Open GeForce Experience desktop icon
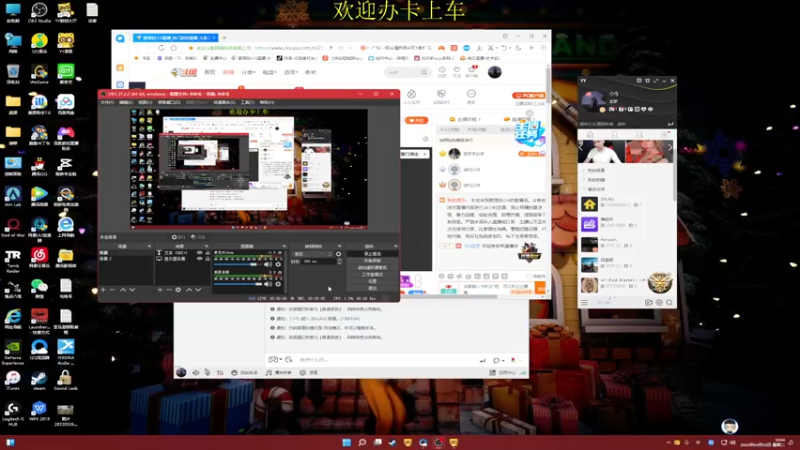Viewport: 800px width, 450px height. (x=13, y=352)
